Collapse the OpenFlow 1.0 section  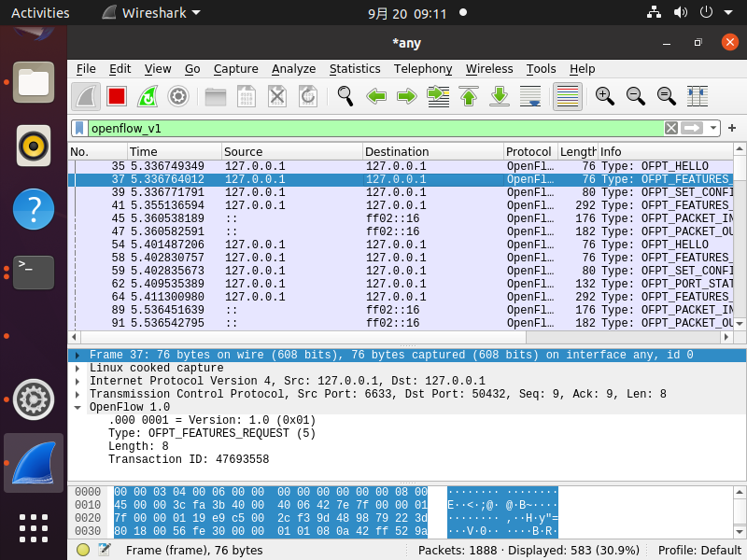[x=78, y=407]
